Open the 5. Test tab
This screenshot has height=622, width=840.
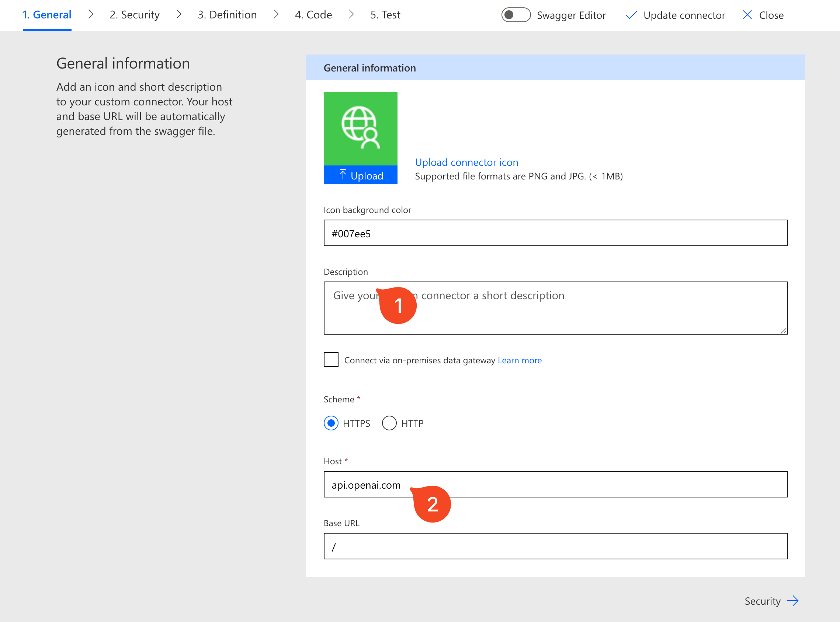tap(385, 15)
